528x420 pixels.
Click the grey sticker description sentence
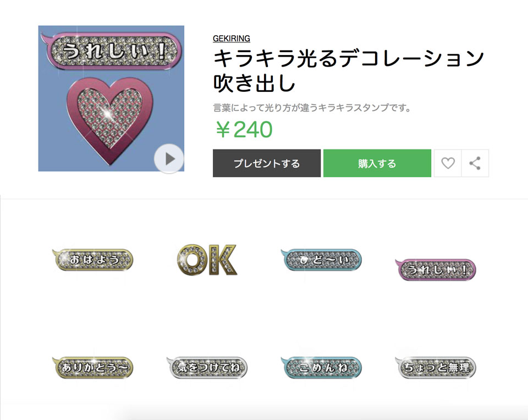pos(312,108)
